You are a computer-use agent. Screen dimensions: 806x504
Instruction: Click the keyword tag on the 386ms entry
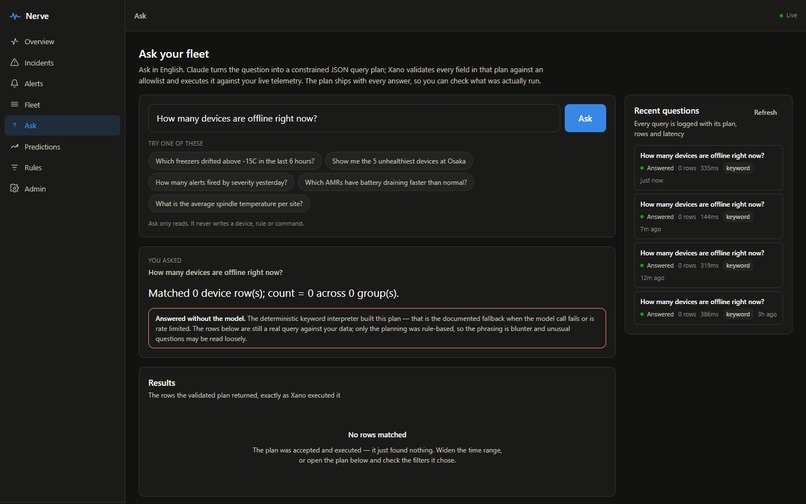pyautogui.click(x=738, y=314)
